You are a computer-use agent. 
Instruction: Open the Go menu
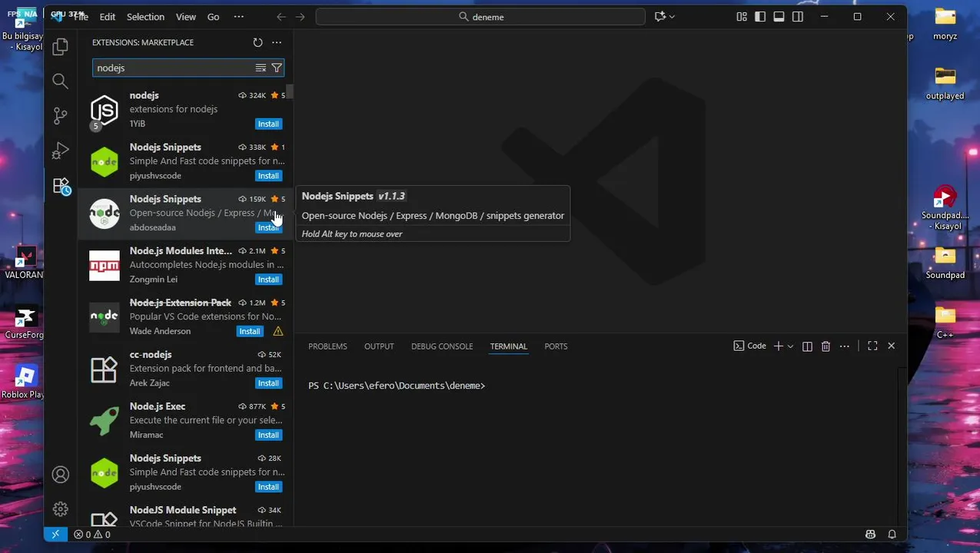pos(213,16)
